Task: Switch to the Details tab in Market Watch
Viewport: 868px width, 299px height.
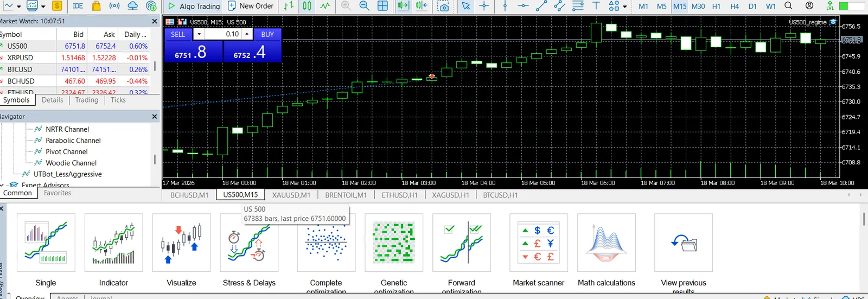Action: pyautogui.click(x=52, y=100)
